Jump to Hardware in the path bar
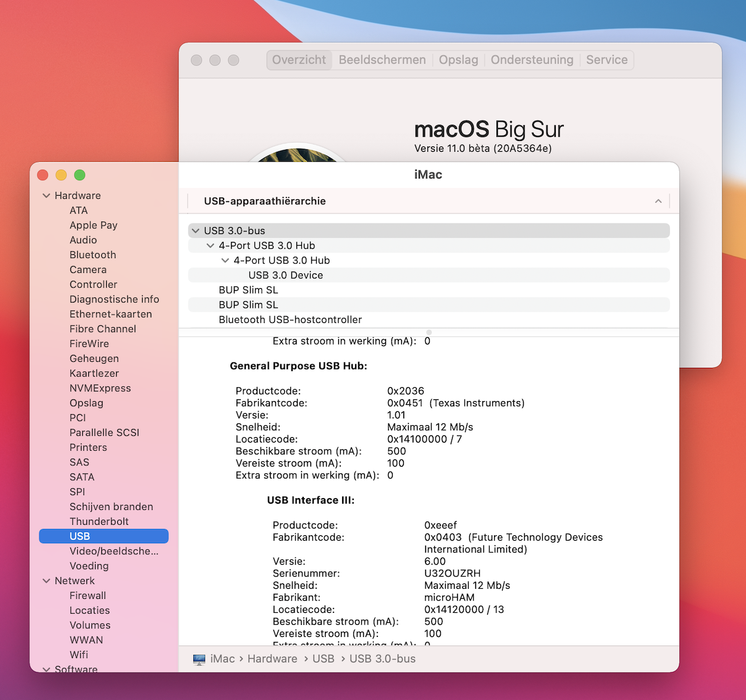Viewport: 746px width, 700px height. coord(272,659)
